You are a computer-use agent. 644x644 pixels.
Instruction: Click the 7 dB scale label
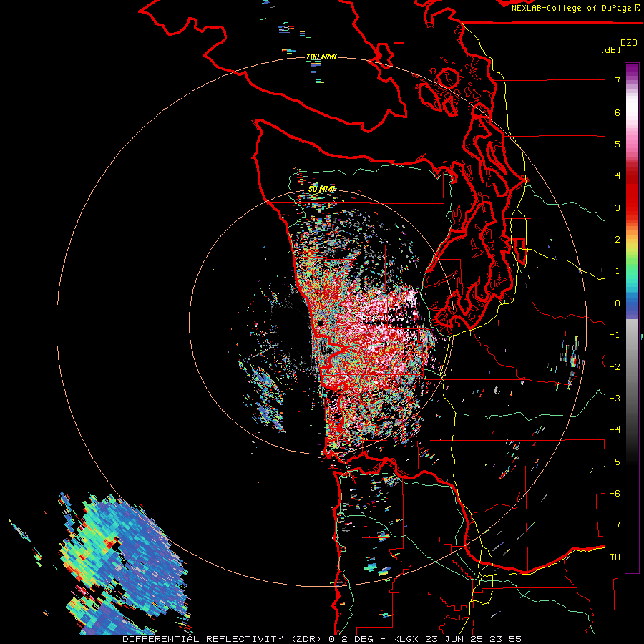618,80
